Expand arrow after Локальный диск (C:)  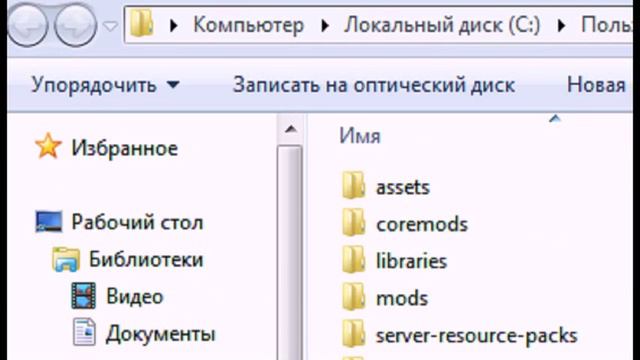tap(562, 26)
